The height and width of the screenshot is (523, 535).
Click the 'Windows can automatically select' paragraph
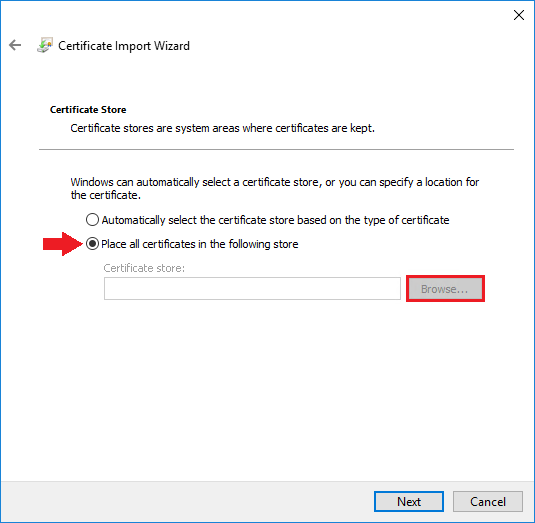point(275,188)
